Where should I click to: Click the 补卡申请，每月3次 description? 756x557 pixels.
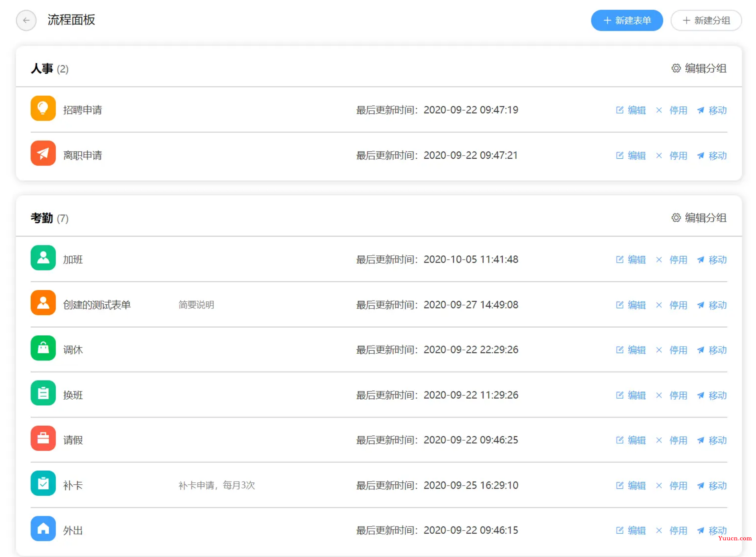tap(217, 485)
